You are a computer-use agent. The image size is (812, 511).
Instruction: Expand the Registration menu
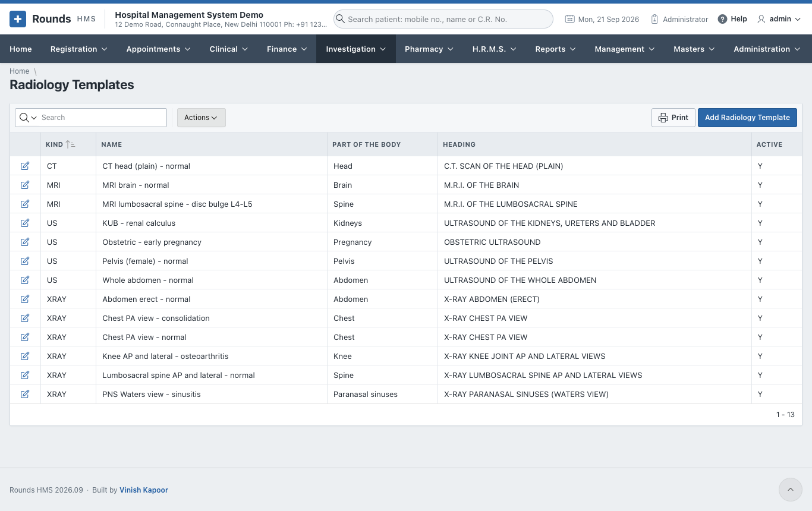pos(79,49)
